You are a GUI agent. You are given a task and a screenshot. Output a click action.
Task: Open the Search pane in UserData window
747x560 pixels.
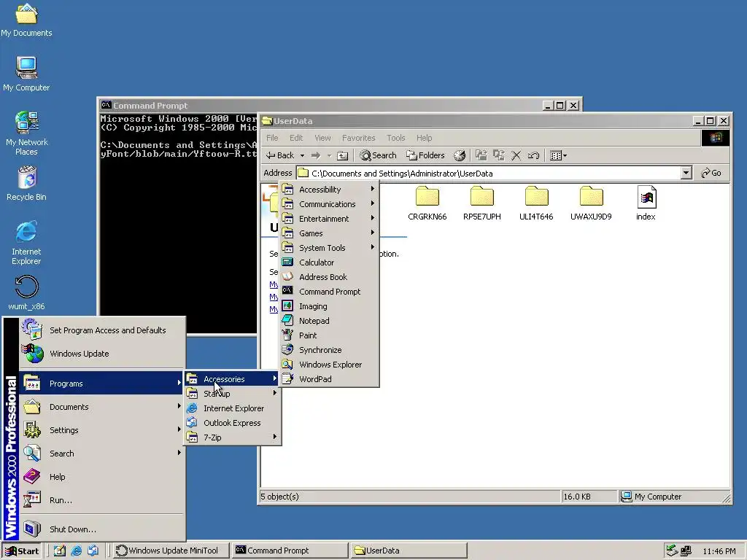(x=379, y=155)
